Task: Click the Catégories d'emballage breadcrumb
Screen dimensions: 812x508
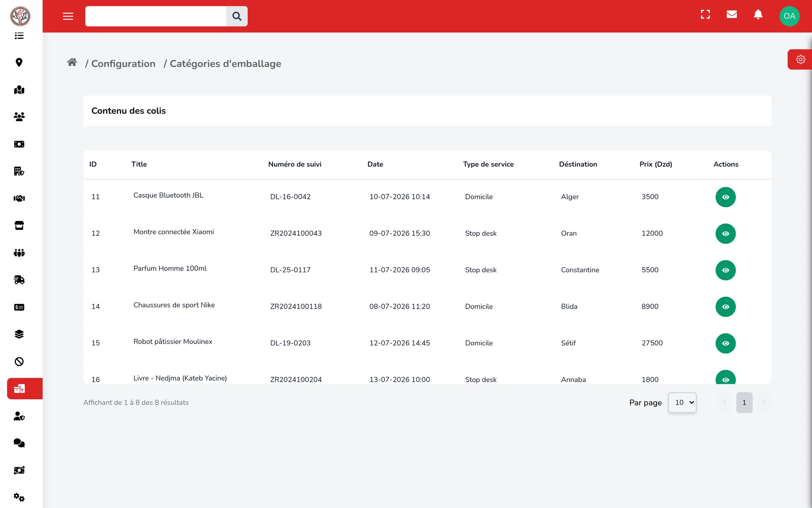Action: point(225,63)
